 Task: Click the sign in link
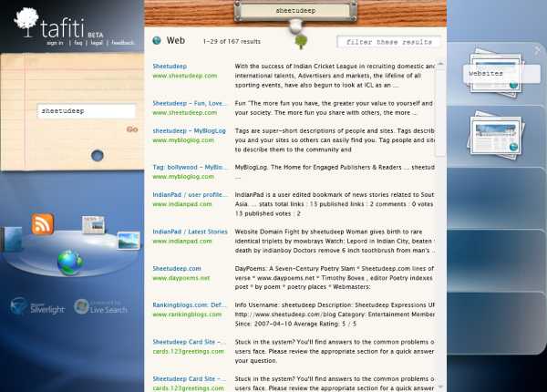click(x=55, y=43)
